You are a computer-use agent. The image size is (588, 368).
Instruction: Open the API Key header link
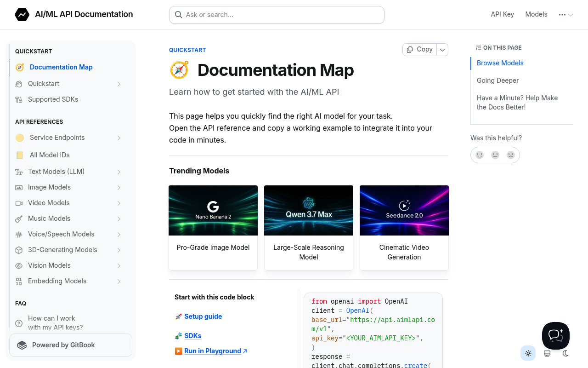click(502, 14)
